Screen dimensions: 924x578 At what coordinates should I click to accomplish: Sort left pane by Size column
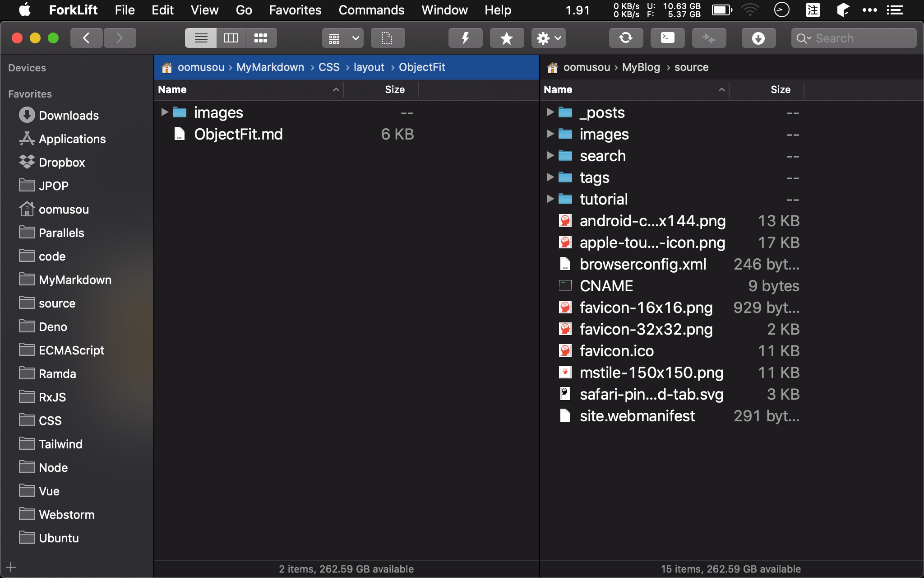(x=381, y=89)
